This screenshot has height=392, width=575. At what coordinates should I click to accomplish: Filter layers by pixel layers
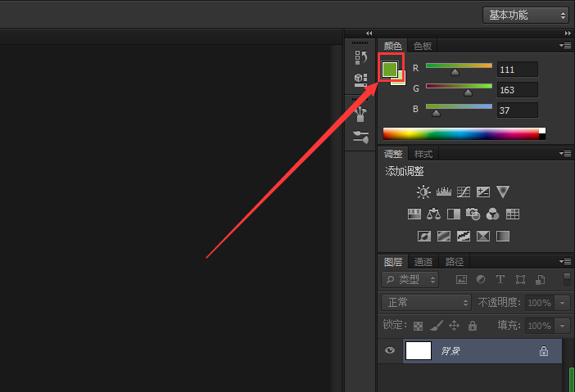(461, 280)
